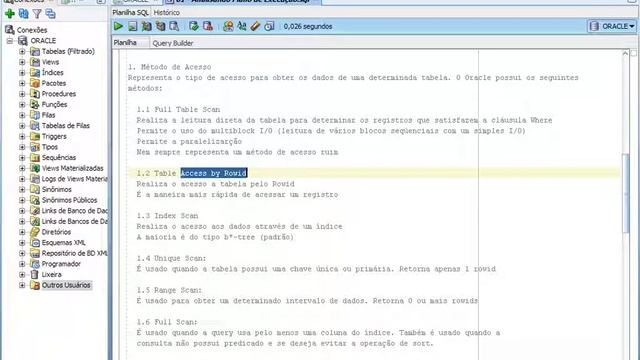Click the ORACLE connection database icon

point(23,40)
